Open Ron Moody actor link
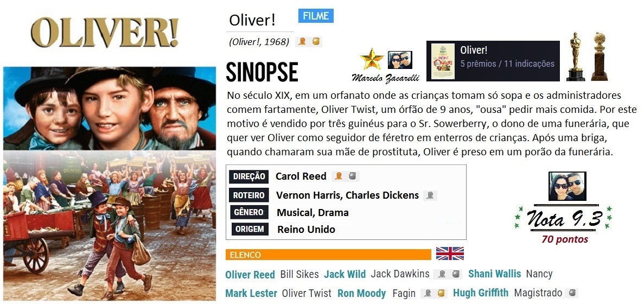 tap(361, 293)
